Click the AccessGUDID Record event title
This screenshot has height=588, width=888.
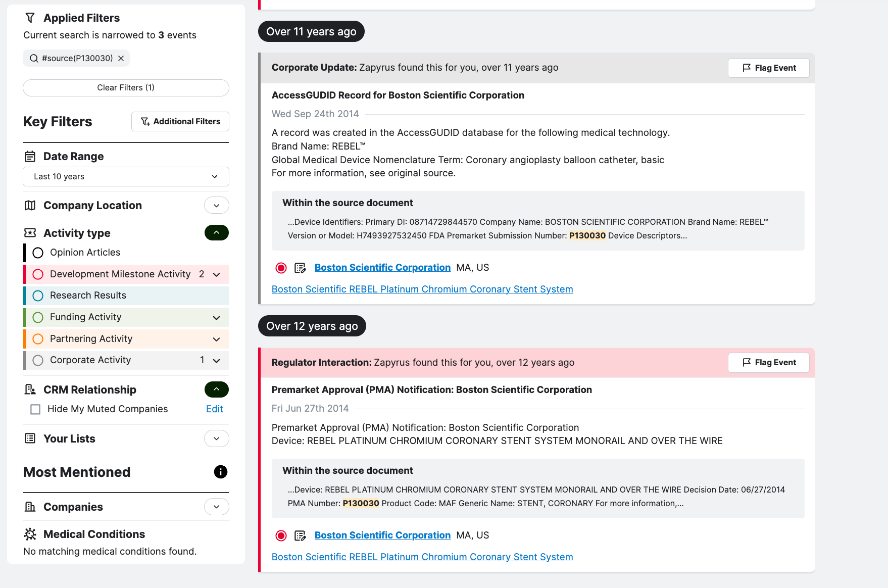pos(398,95)
